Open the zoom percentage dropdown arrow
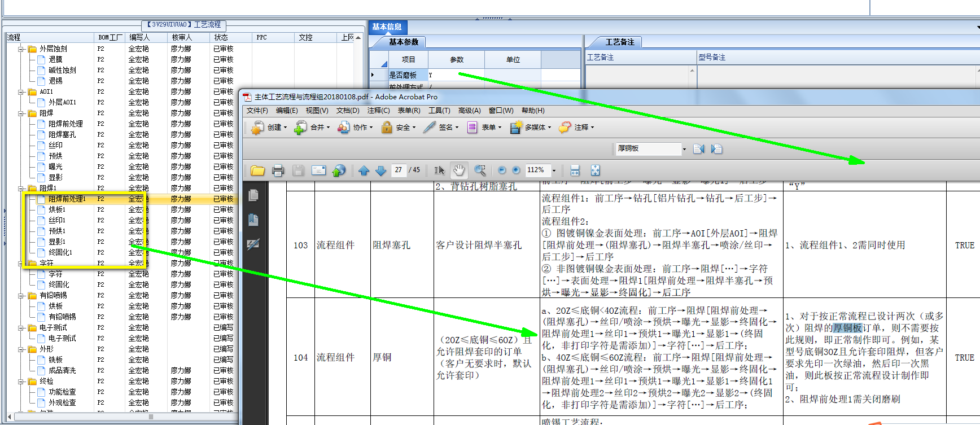 (x=554, y=170)
